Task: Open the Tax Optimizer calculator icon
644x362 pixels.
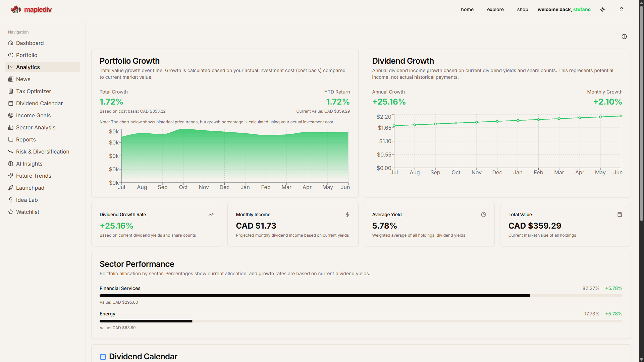Action: pos(10,91)
